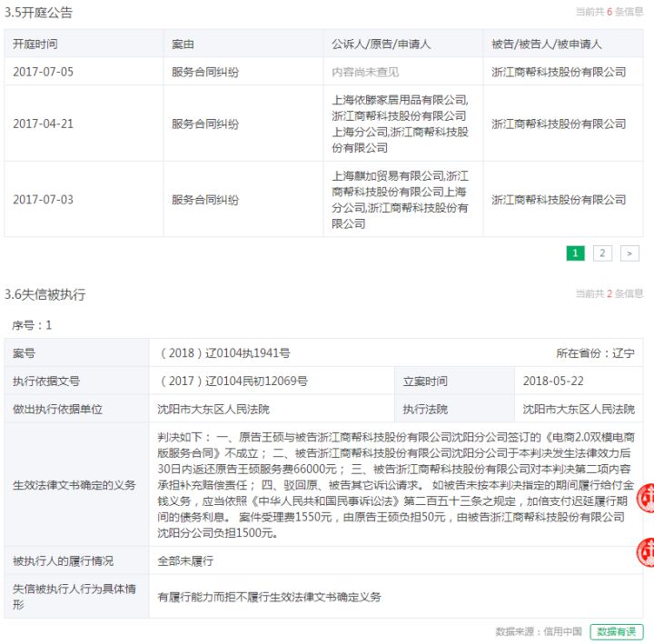Click the 全部未履行 status value
The image size is (654, 644).
coord(185,561)
